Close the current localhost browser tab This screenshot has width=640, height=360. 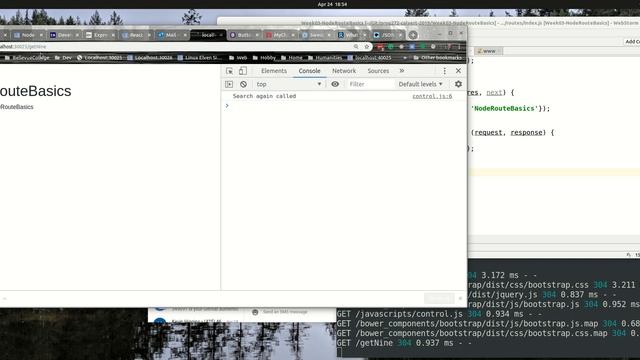pos(221,35)
